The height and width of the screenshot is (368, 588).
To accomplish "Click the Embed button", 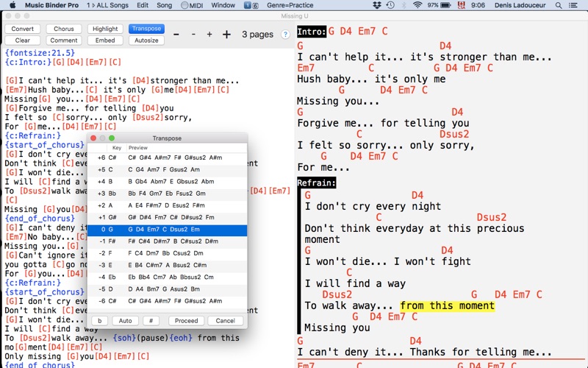I will click(105, 40).
